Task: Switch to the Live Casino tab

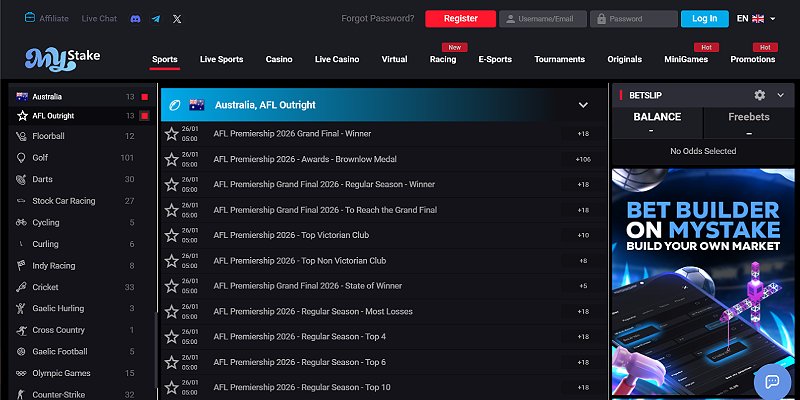Action: [x=337, y=59]
